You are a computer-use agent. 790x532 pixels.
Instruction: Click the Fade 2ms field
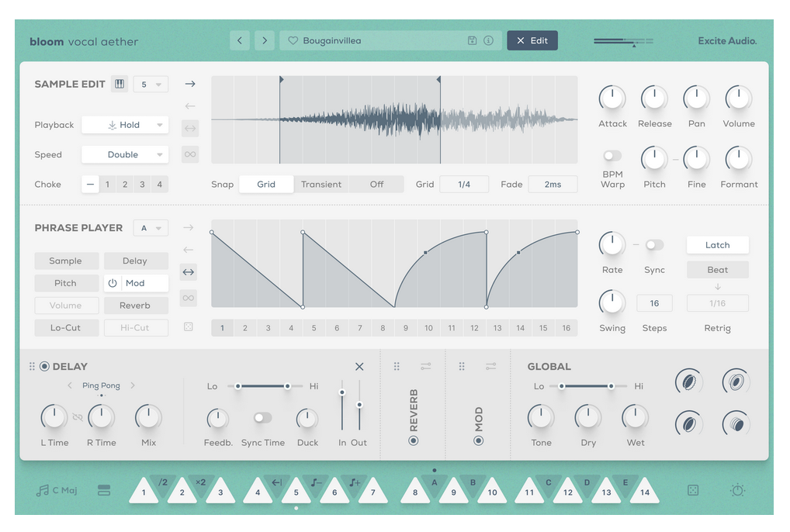click(x=553, y=185)
